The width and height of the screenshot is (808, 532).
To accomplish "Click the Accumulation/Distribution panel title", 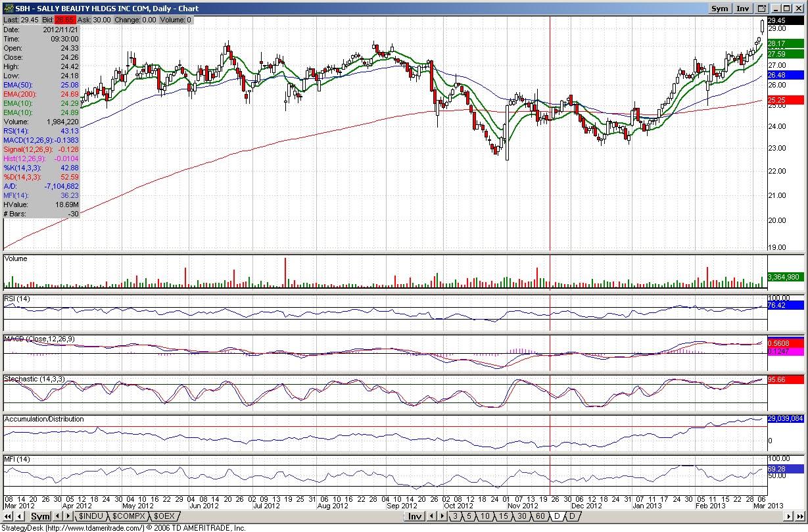I will point(44,419).
